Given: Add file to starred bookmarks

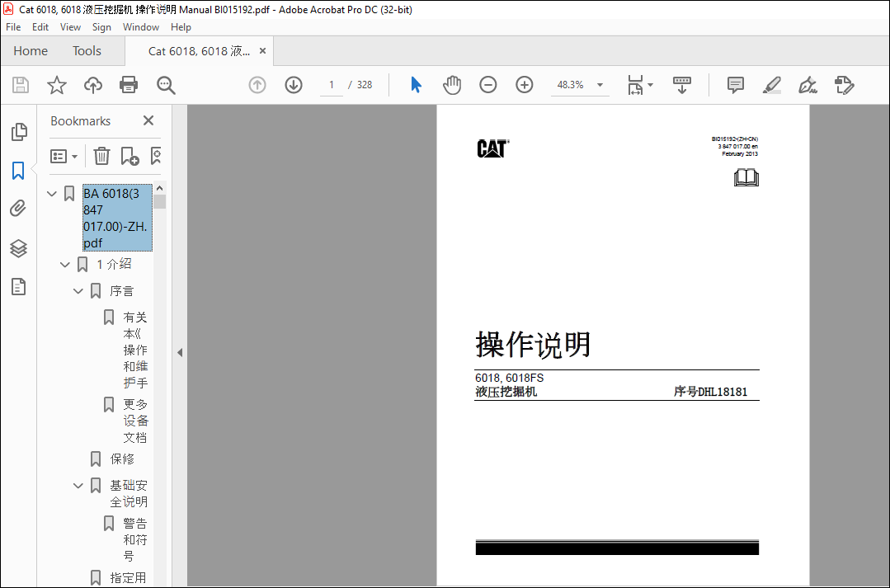Looking at the screenshot, I should pyautogui.click(x=57, y=85).
